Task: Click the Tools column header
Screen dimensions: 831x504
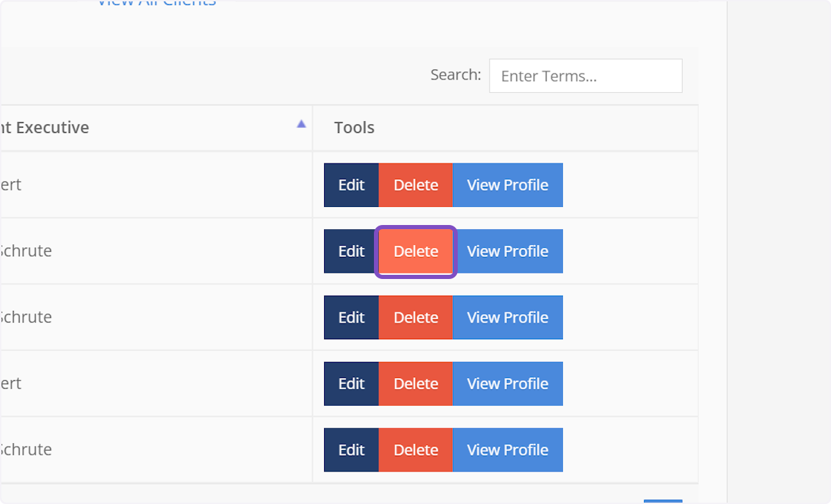Action: coord(354,128)
